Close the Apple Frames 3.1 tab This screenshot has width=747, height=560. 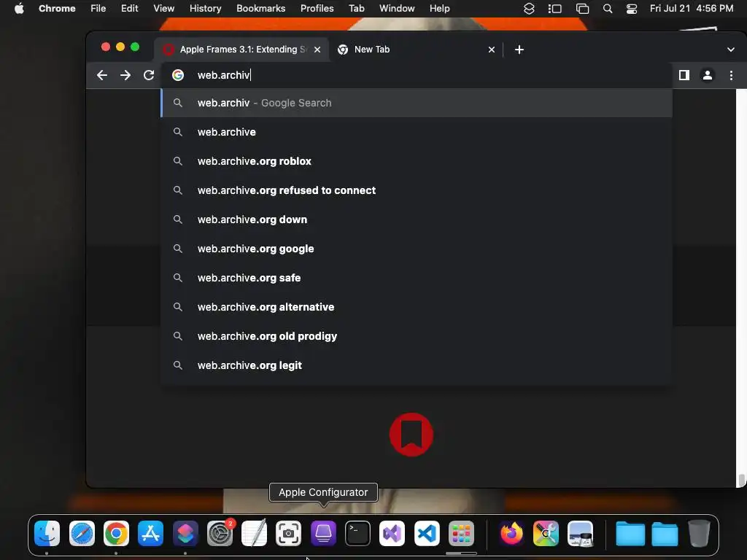coord(317,50)
